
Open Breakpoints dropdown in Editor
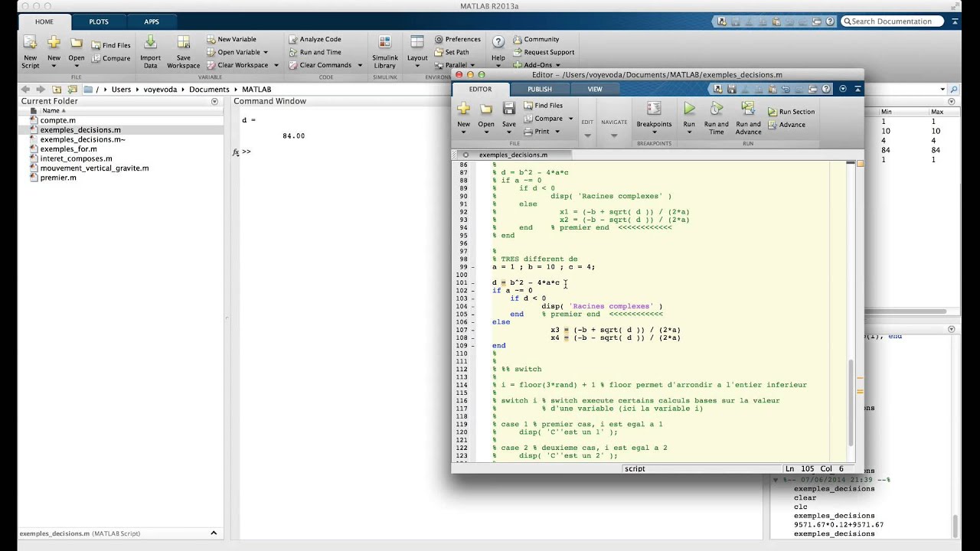coord(654,132)
